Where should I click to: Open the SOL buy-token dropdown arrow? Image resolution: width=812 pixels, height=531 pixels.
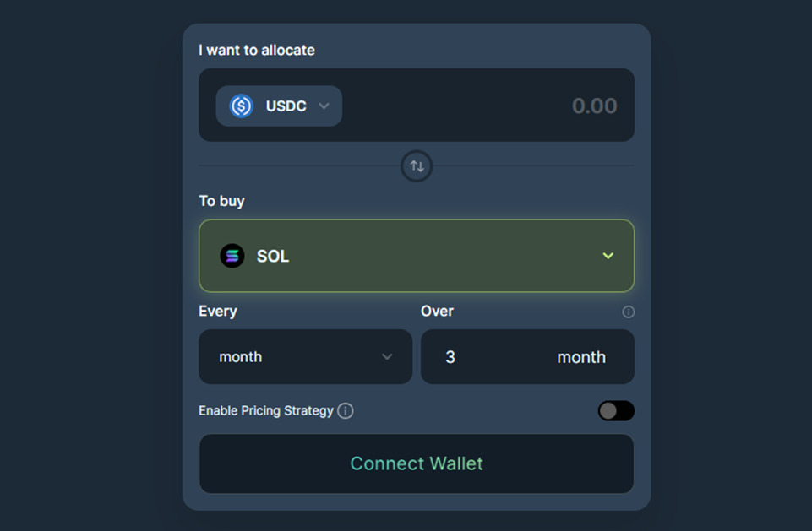[x=608, y=256]
